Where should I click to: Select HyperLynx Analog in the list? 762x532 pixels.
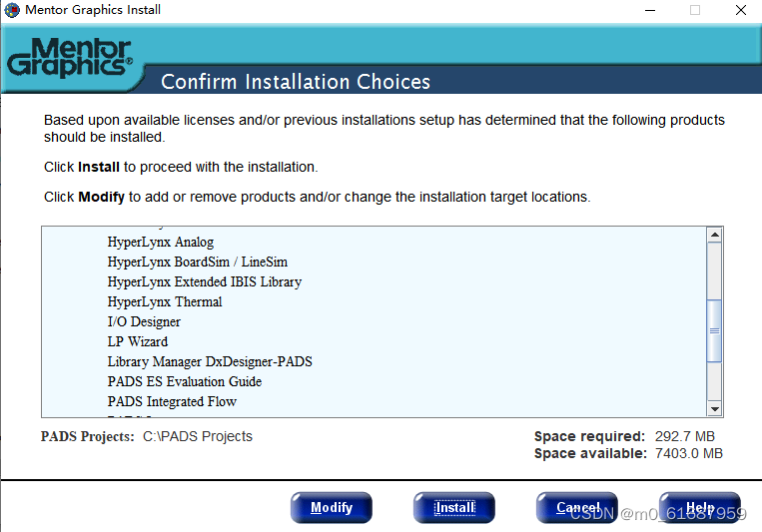[x=161, y=242]
